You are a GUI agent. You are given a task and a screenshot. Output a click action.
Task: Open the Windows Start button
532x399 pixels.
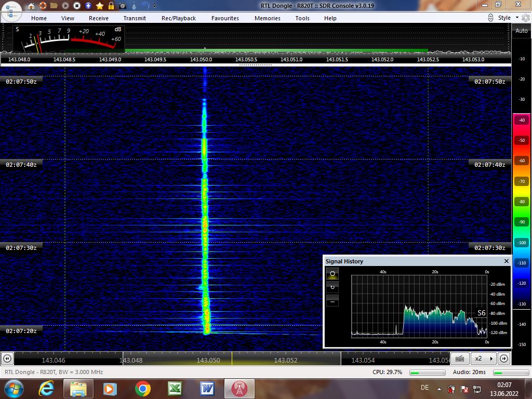tap(14, 389)
